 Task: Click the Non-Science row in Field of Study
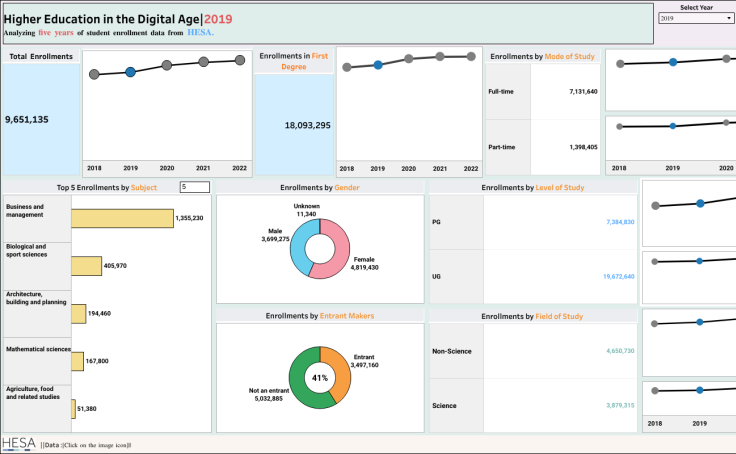534,352
